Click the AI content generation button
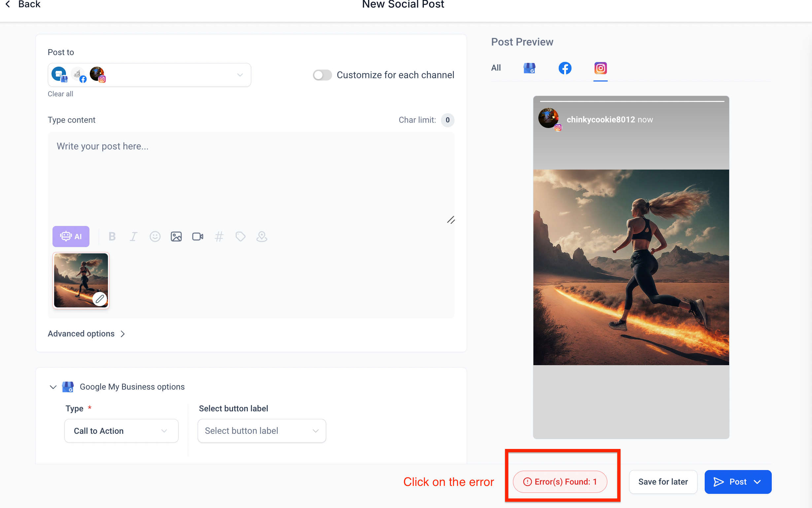Viewport: 812px width, 508px height. (71, 237)
